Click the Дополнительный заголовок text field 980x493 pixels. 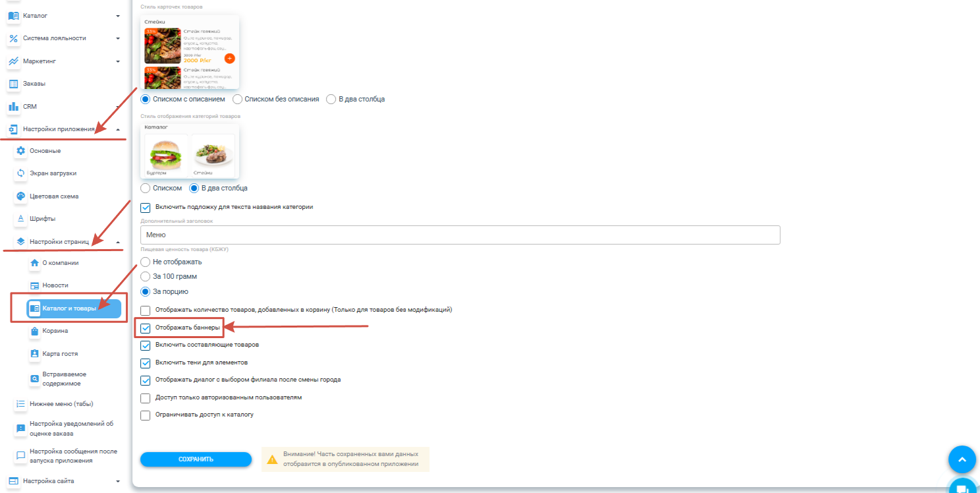(x=460, y=235)
